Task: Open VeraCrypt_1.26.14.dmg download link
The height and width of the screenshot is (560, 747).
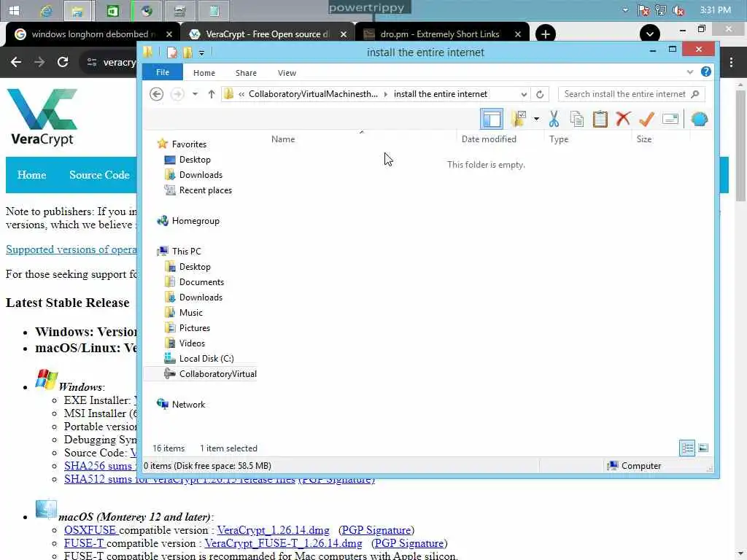Action: (273, 530)
